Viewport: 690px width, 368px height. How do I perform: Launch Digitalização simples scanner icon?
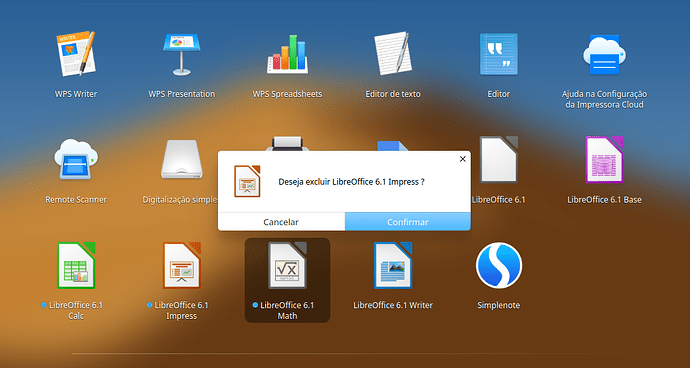pyautogui.click(x=182, y=159)
